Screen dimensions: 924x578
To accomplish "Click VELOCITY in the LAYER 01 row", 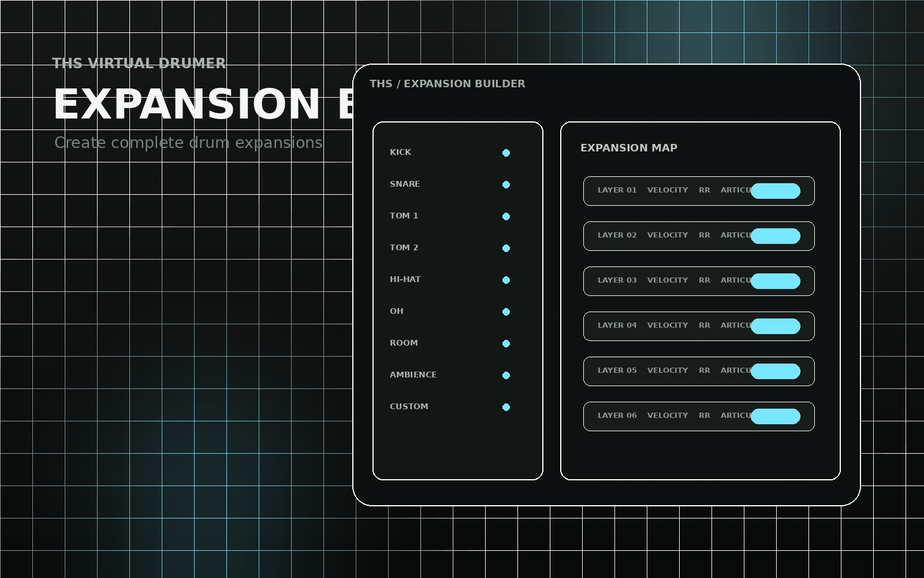I will tap(668, 190).
